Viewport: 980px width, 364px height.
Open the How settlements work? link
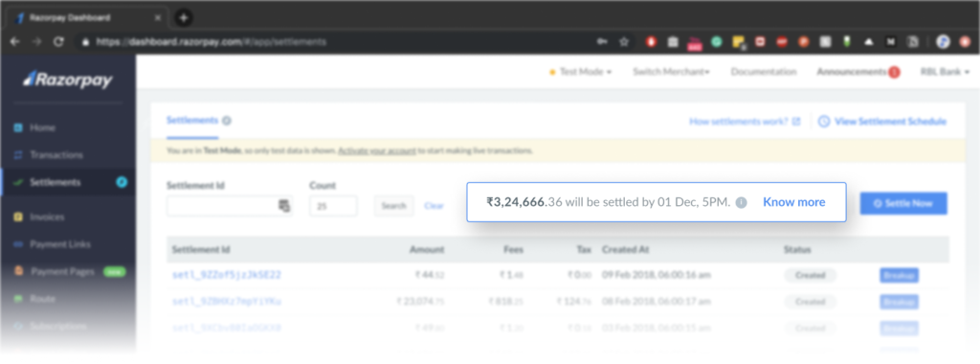(x=745, y=122)
